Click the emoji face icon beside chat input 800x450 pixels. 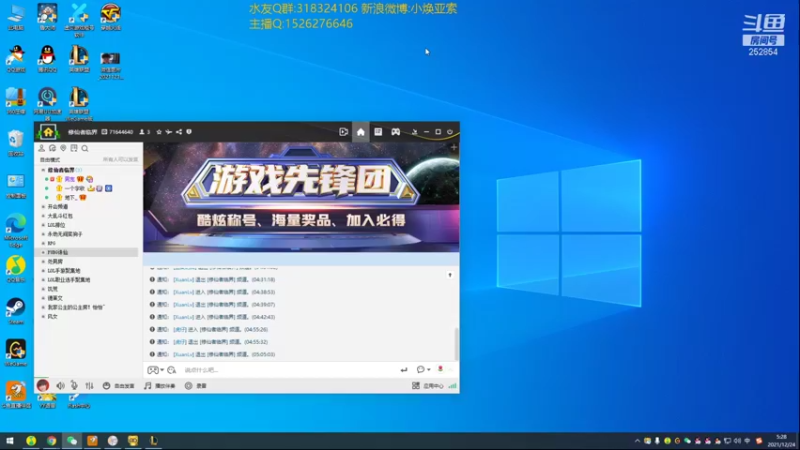(x=171, y=370)
